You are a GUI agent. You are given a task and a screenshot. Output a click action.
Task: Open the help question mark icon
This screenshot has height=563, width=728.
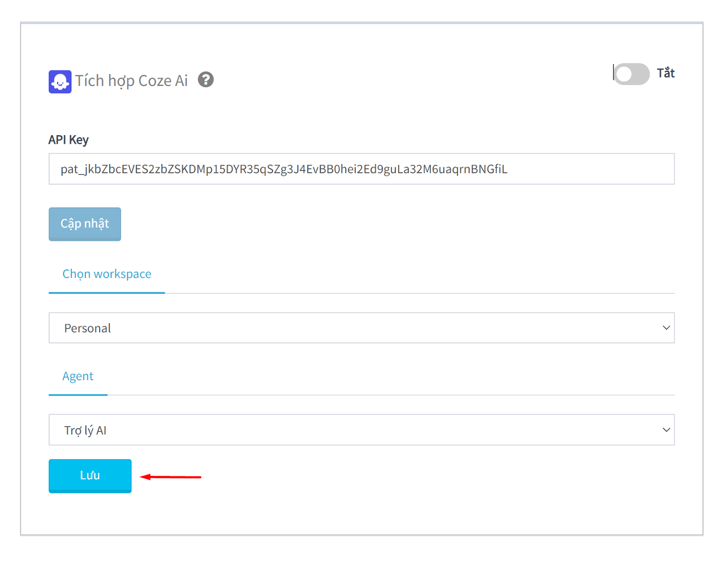point(206,80)
